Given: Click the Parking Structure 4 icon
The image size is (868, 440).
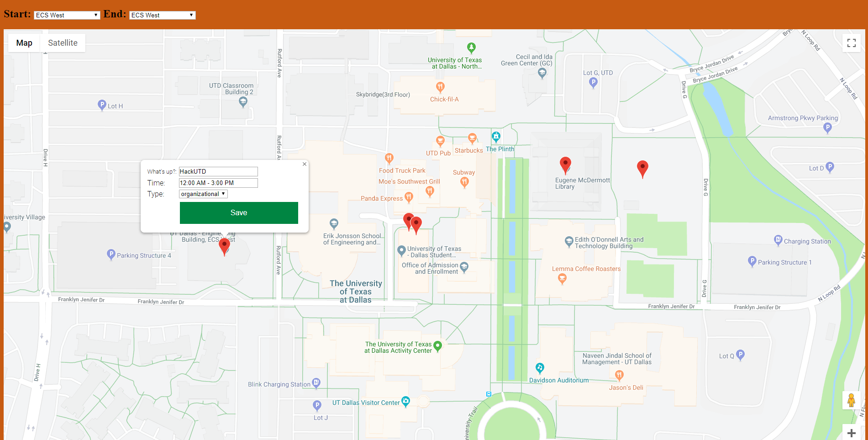Looking at the screenshot, I should (111, 255).
